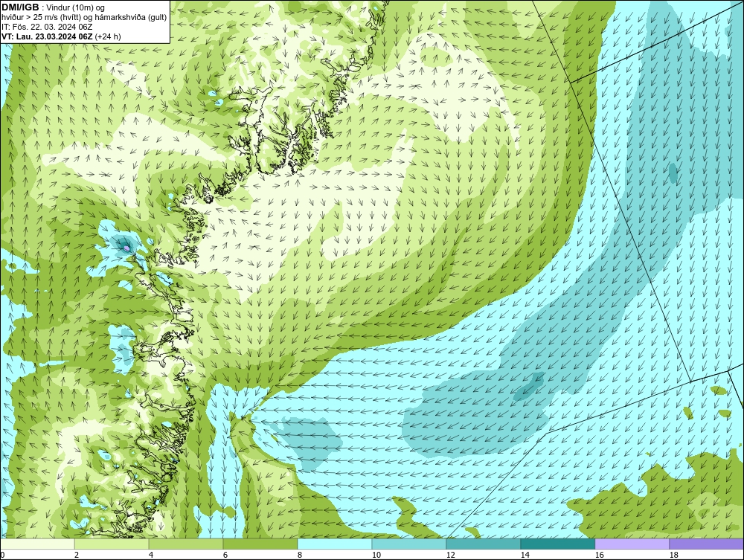This screenshot has height=560, width=744.
Task: Click the '(+24 h)' forecast offset text
Action: pyautogui.click(x=108, y=36)
